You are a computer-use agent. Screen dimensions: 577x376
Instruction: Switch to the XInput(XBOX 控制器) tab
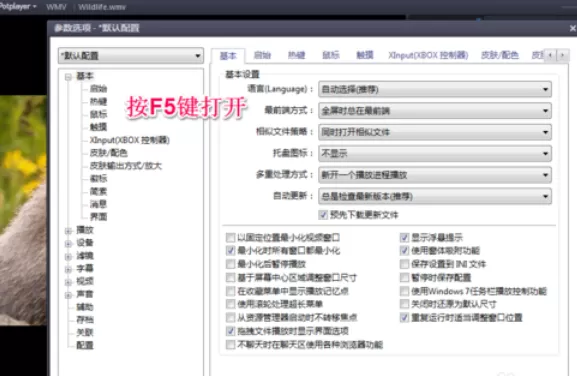point(428,55)
